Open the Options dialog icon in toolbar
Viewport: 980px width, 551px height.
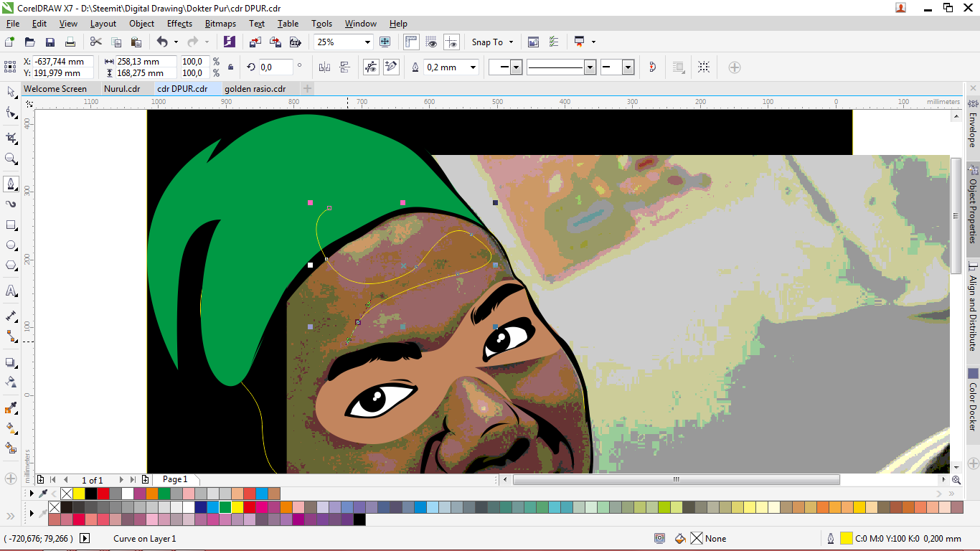click(554, 42)
